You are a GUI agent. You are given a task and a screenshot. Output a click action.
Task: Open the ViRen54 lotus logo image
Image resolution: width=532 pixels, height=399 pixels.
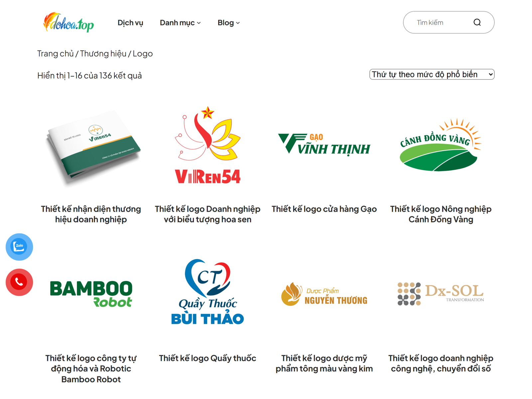pos(207,145)
